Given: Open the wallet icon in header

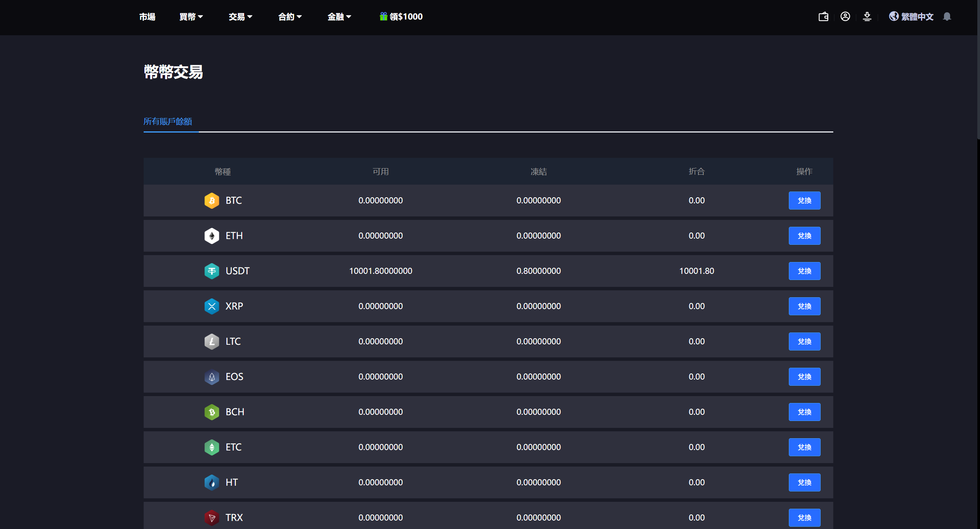Looking at the screenshot, I should point(823,16).
